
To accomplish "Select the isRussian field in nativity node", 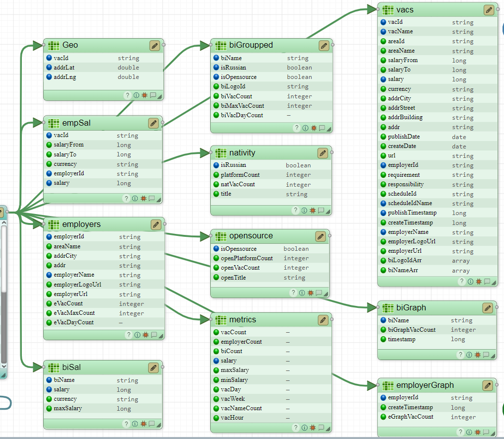I will (234, 165).
